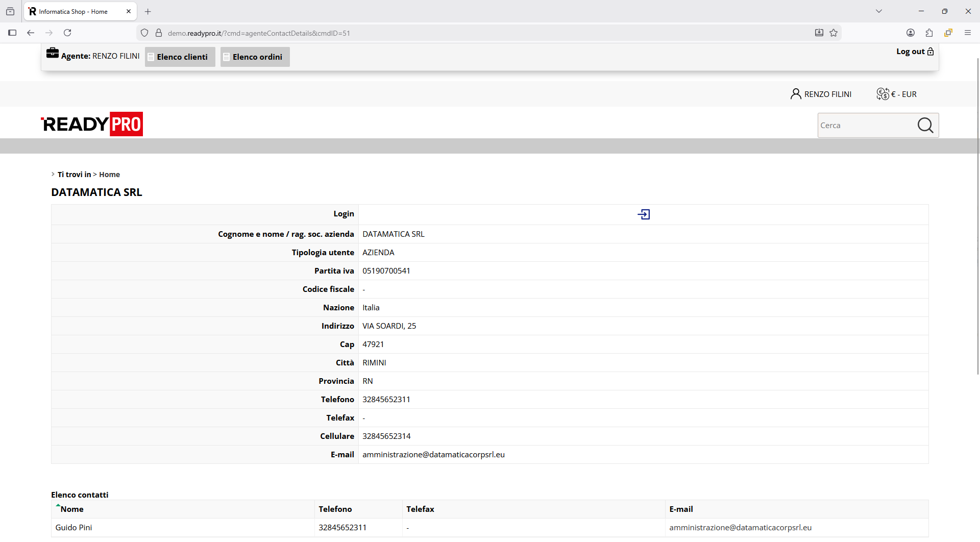Open the browser application menu
This screenshot has width=980, height=542.
coord(967,33)
